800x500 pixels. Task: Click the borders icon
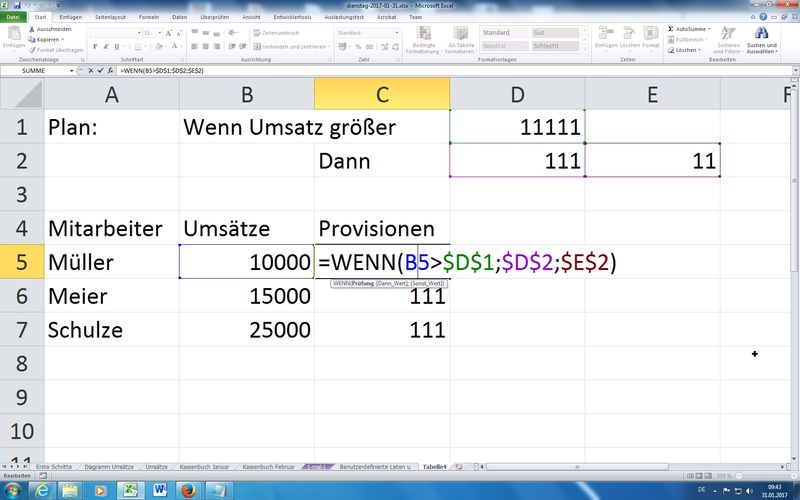138,47
